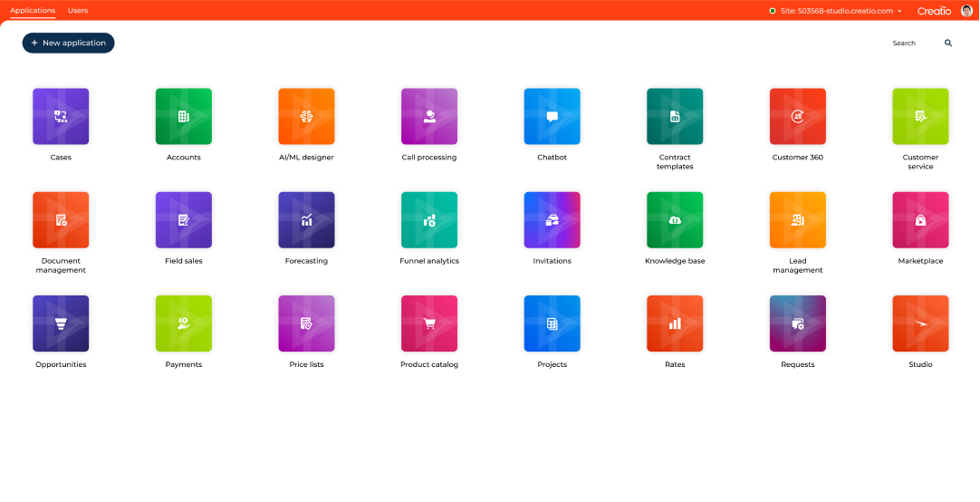Expand the site selector dropdown

[899, 11]
